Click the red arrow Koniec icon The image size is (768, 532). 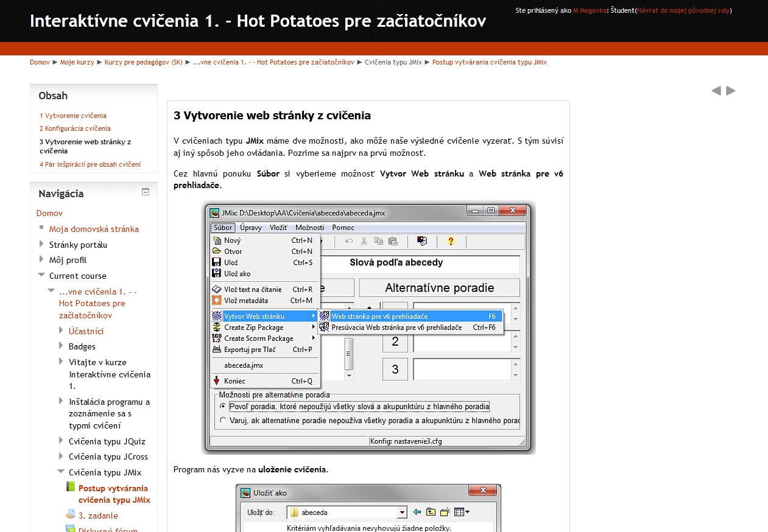(x=217, y=381)
